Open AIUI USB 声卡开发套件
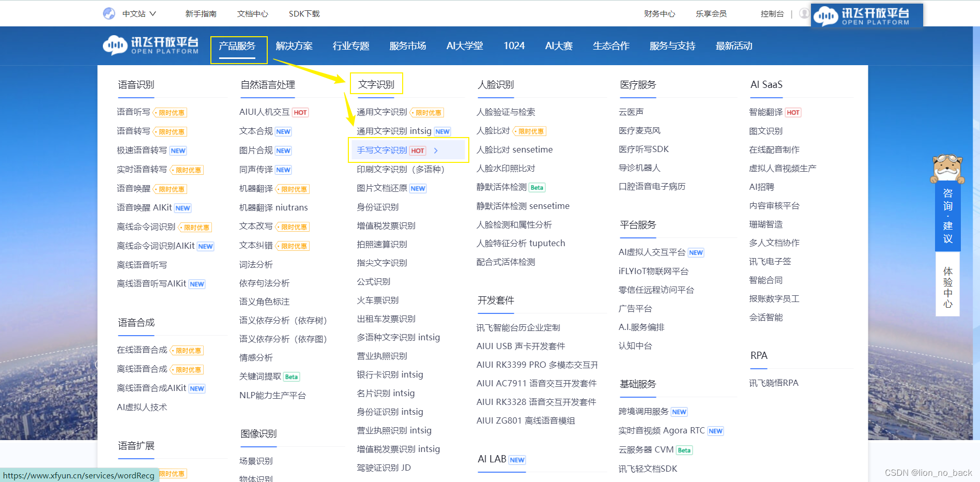Screen dimensions: 980x482 (520, 346)
